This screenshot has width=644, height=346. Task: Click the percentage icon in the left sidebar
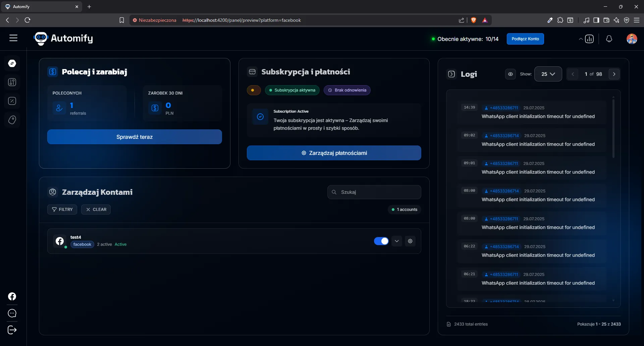pos(12,101)
